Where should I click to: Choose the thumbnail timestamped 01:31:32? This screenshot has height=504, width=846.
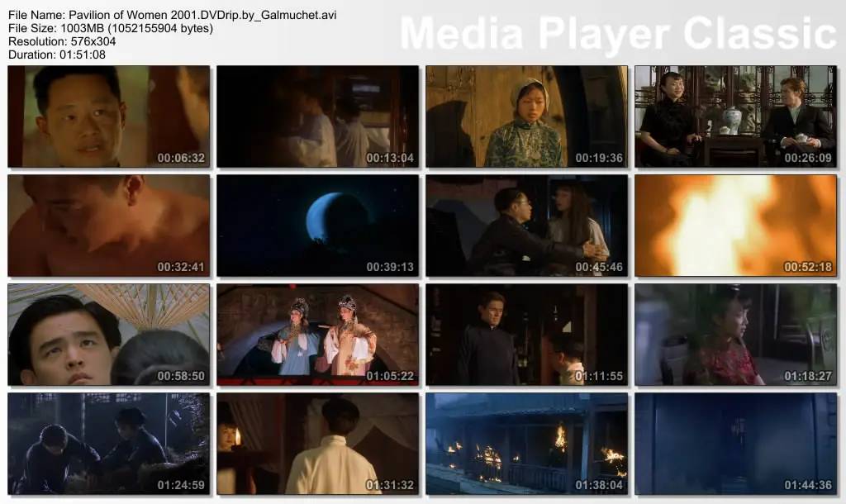[x=318, y=444]
